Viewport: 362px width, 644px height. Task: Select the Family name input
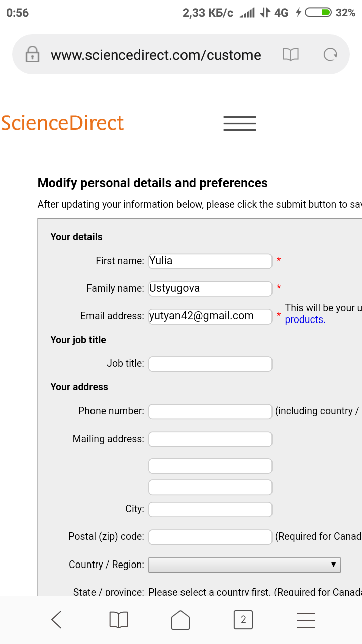coord(210,289)
